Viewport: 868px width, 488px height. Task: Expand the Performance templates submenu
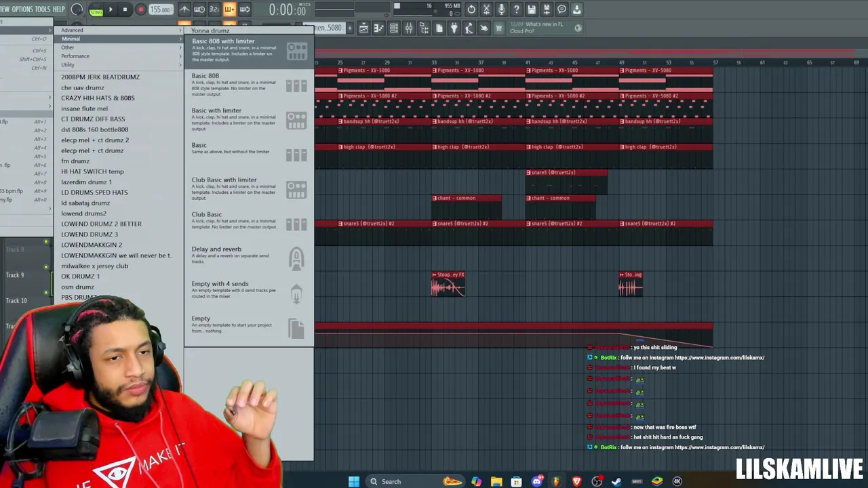pyautogui.click(x=119, y=56)
